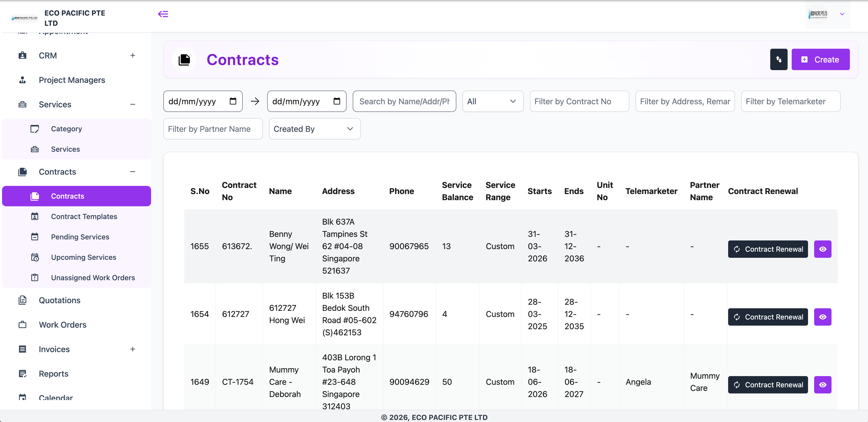Click the Quotations document icon
The height and width of the screenshot is (422, 868).
tap(22, 300)
